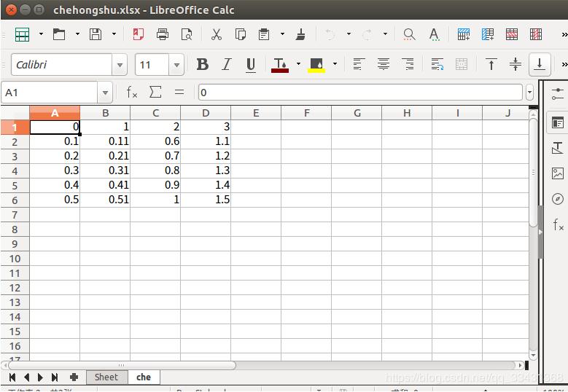Viewport: 568px width, 392px height.
Task: Click the Save floppy disk icon
Action: click(x=96, y=34)
